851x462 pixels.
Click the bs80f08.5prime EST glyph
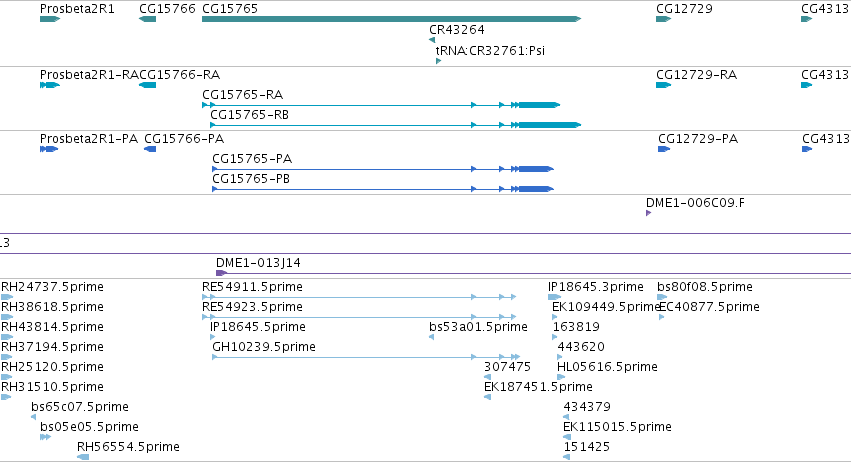[x=662, y=297]
